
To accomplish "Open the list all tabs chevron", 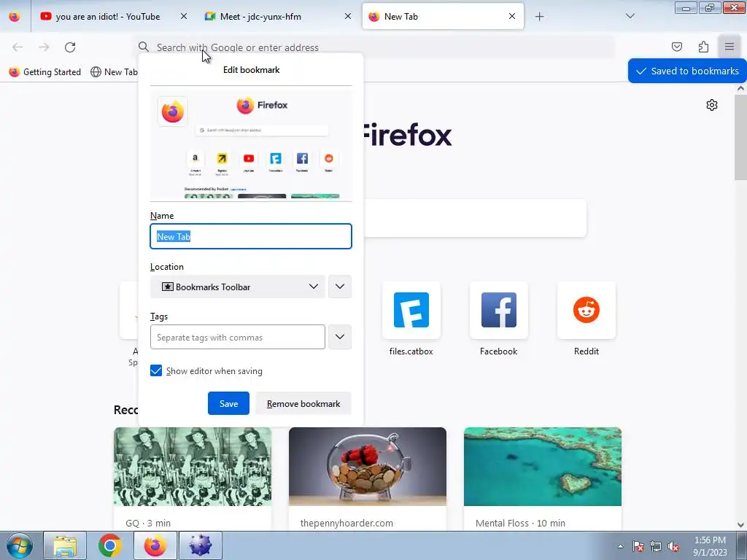I will [x=630, y=16].
